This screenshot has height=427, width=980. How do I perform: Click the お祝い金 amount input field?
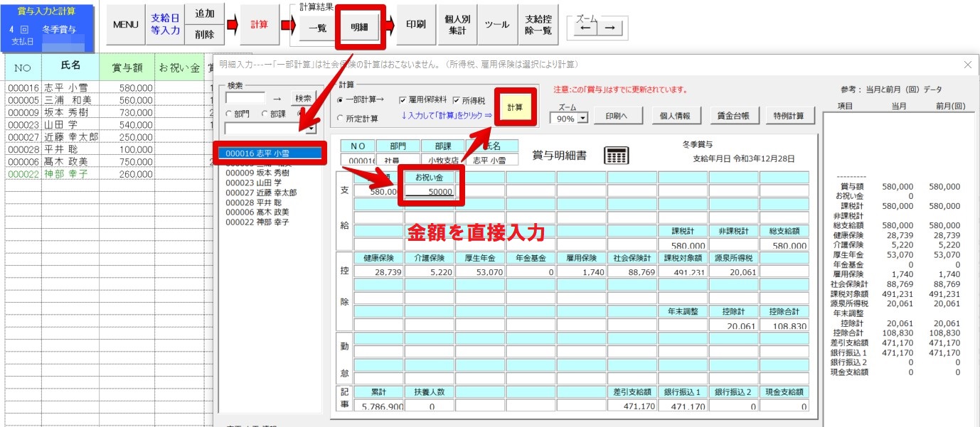[x=430, y=191]
